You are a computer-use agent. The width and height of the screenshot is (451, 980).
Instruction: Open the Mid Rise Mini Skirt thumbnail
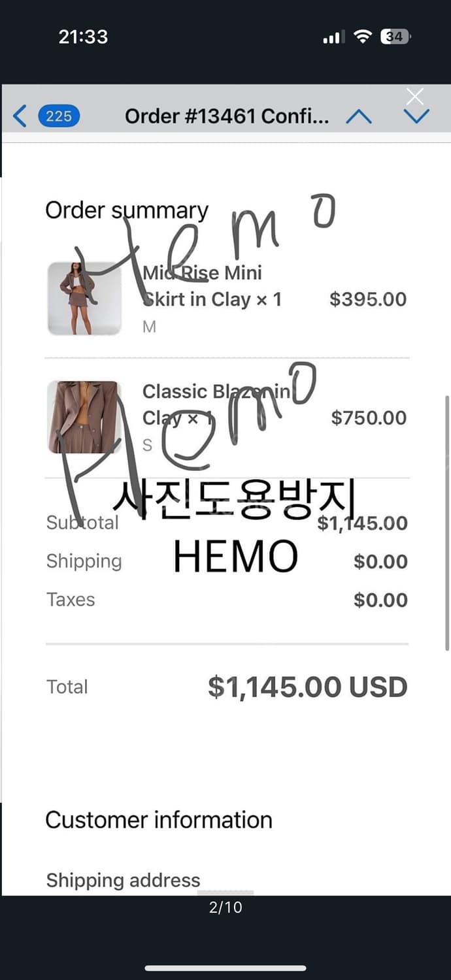pos(84,299)
